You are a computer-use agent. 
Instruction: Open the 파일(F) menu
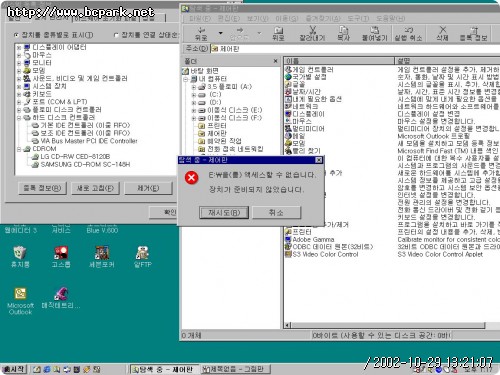200,18
